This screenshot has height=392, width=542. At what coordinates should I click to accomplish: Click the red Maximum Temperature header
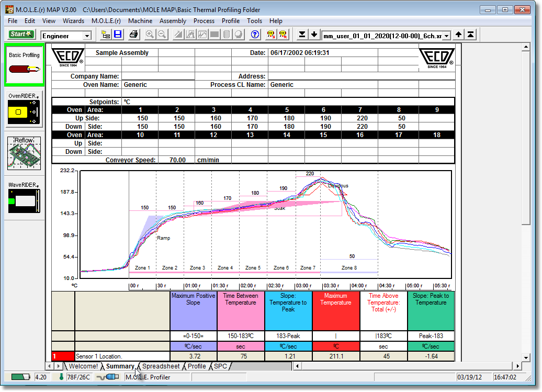336,311
